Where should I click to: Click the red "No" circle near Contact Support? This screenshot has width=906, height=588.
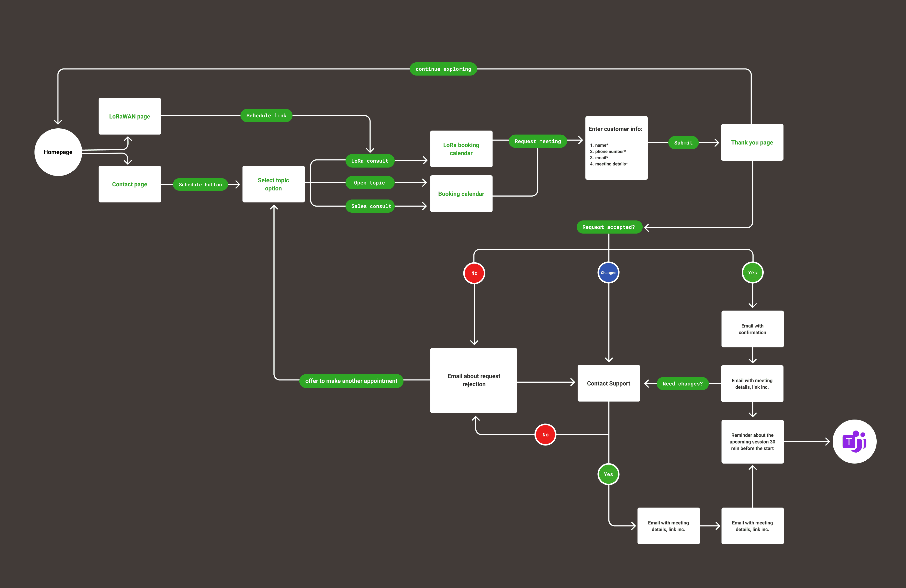point(546,434)
